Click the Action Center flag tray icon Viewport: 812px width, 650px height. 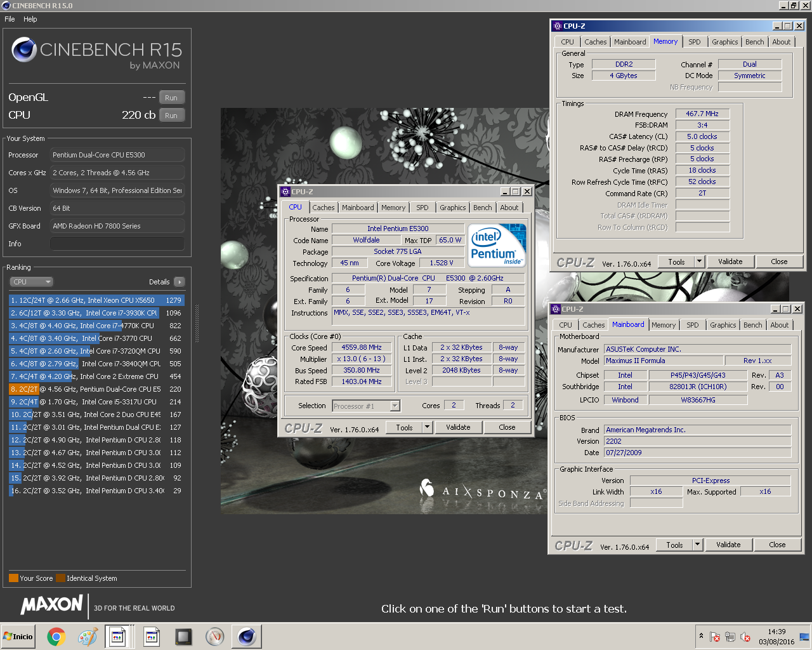pos(715,637)
